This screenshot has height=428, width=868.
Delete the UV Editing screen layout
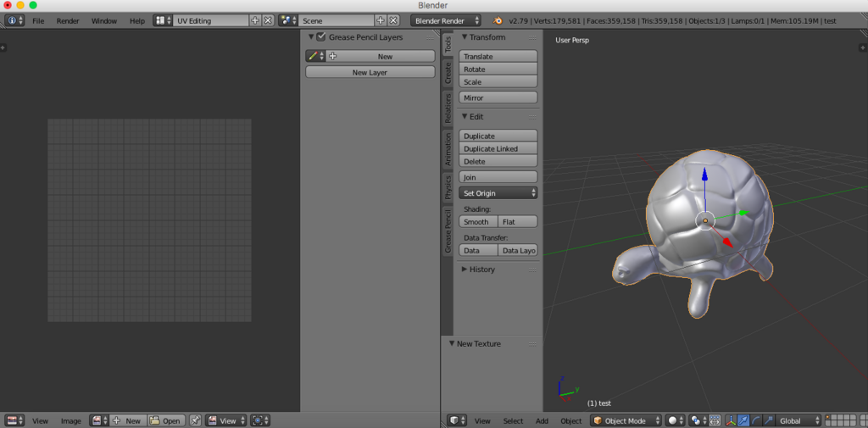(268, 20)
